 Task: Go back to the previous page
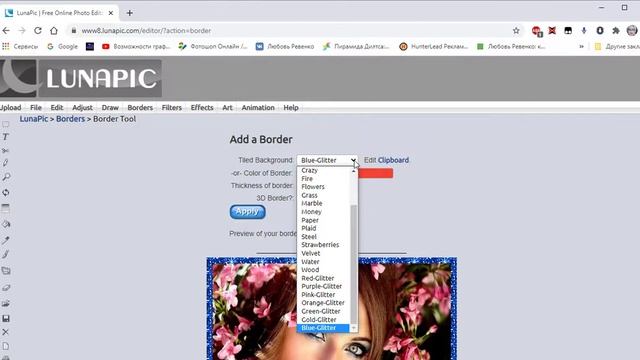coord(6,31)
